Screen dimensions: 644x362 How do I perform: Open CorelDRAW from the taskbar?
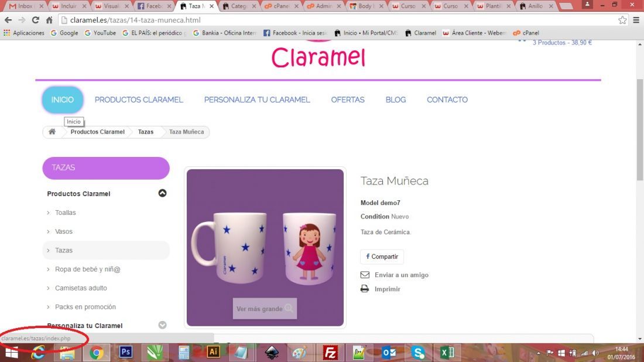click(x=155, y=352)
